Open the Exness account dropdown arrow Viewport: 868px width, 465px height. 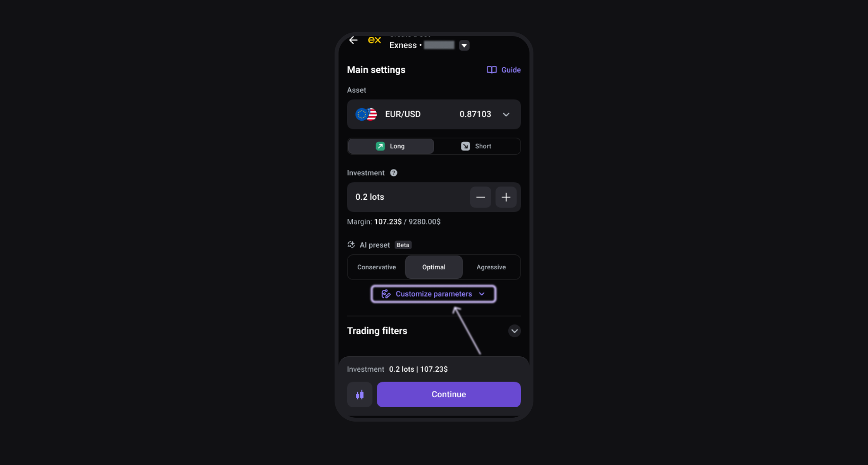tap(464, 46)
